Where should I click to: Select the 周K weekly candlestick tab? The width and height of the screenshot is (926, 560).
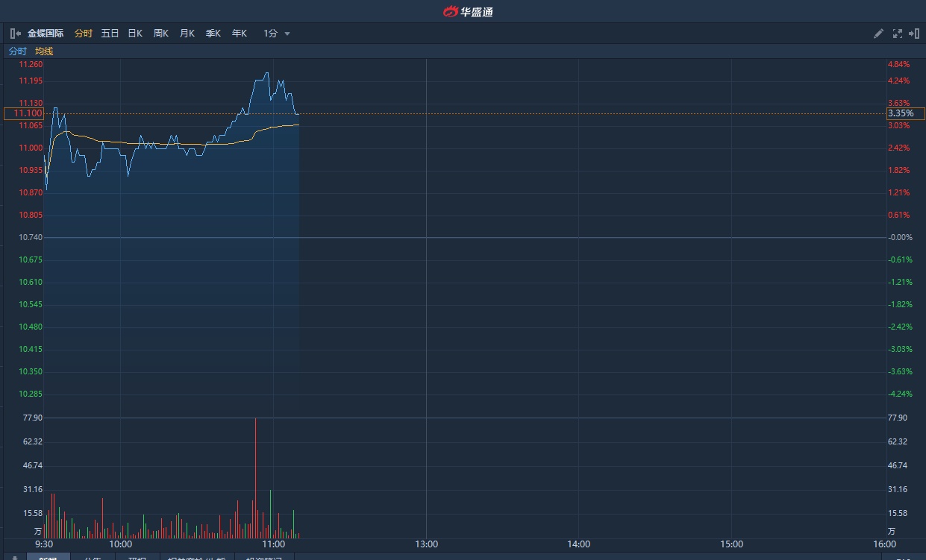tap(161, 34)
